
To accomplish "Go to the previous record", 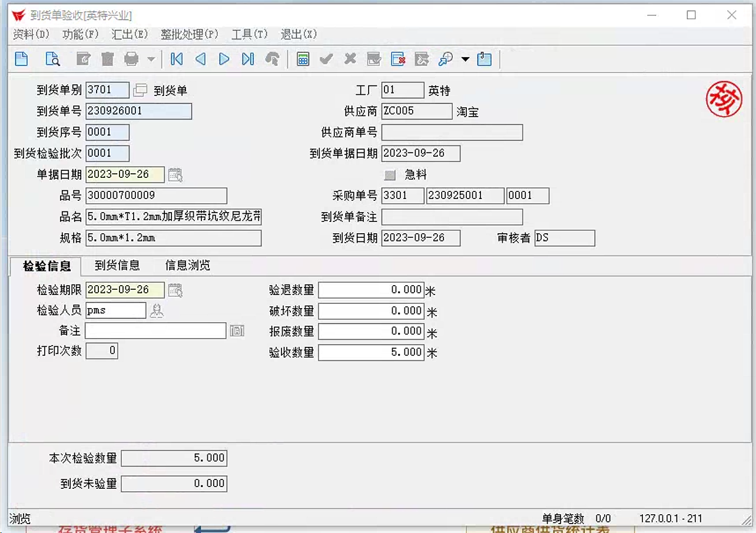I will pos(200,59).
